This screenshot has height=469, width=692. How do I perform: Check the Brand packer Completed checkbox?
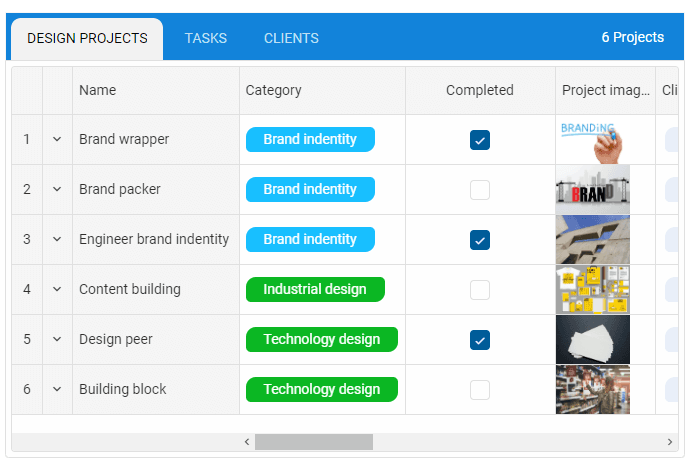click(480, 190)
